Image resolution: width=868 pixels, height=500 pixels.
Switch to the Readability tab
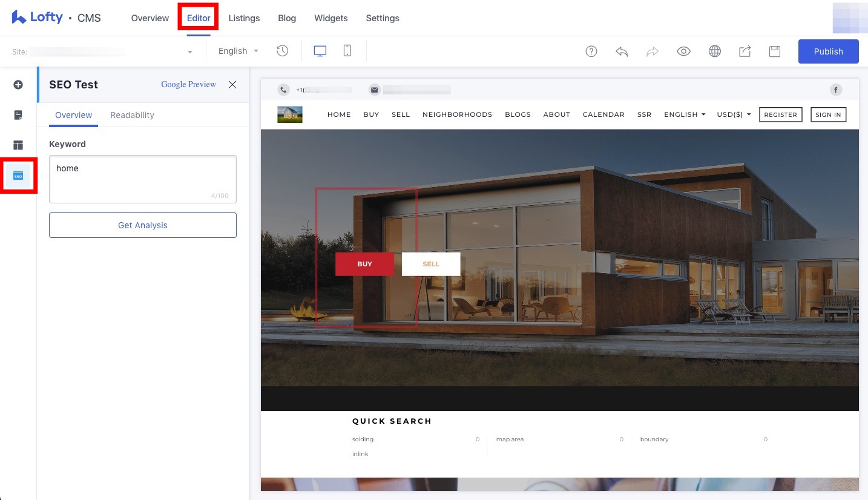coord(132,115)
